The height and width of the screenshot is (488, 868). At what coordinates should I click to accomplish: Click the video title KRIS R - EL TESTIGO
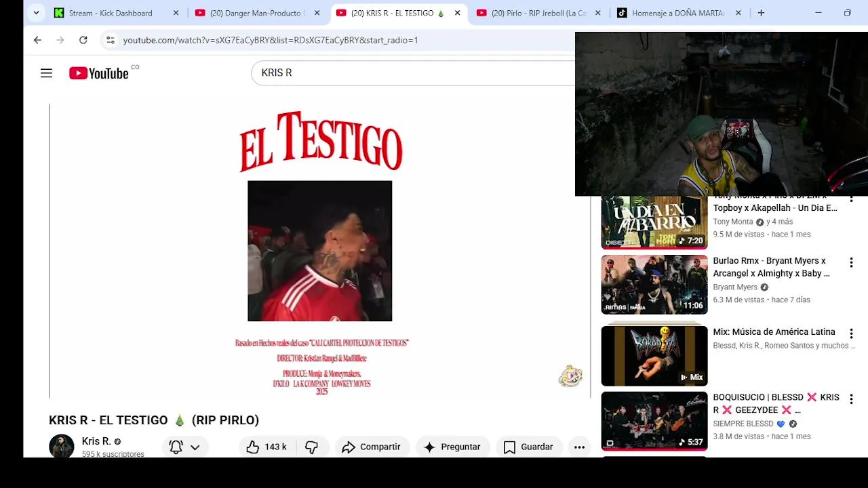154,420
